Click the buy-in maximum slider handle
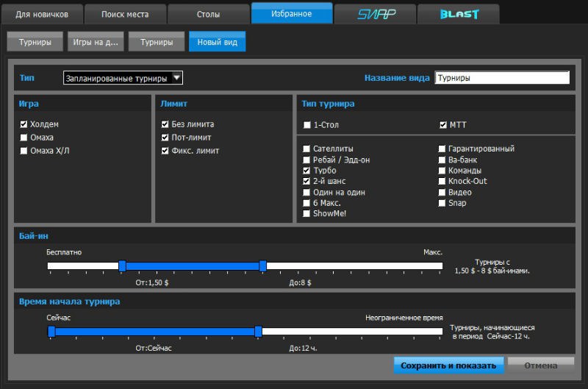 pyautogui.click(x=262, y=265)
